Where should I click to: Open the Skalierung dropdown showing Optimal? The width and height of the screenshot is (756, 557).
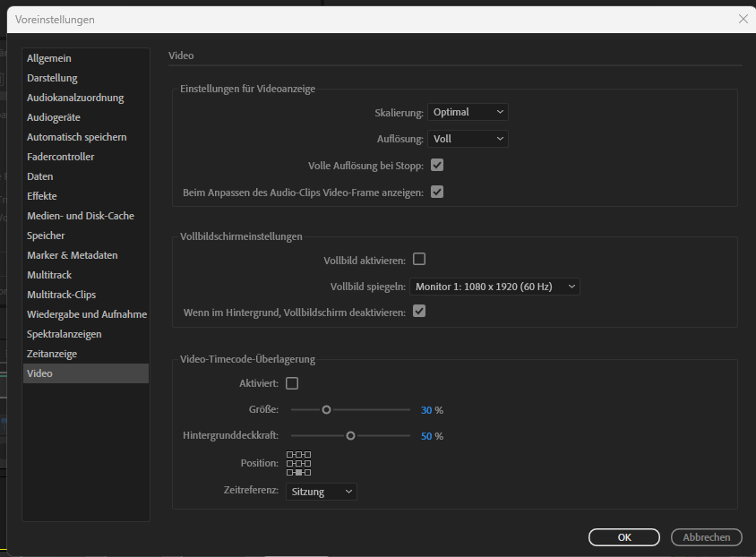tap(468, 112)
